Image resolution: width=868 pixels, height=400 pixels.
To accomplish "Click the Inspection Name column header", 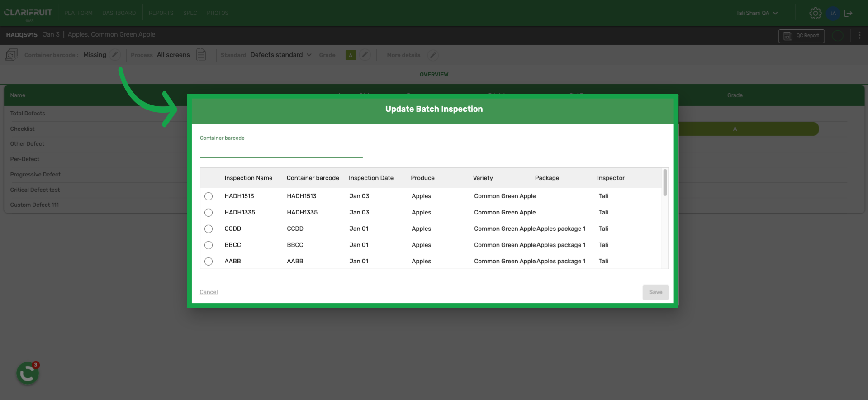I will coord(248,178).
